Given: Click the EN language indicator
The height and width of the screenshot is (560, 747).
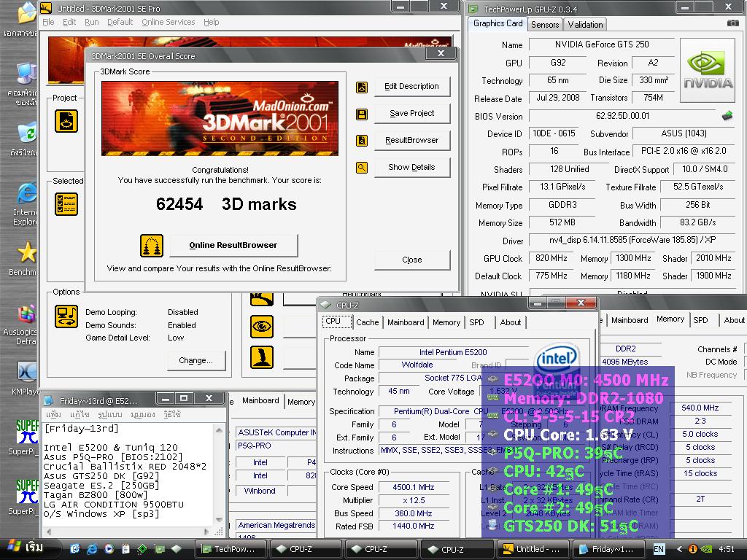Looking at the screenshot, I should coord(659,549).
